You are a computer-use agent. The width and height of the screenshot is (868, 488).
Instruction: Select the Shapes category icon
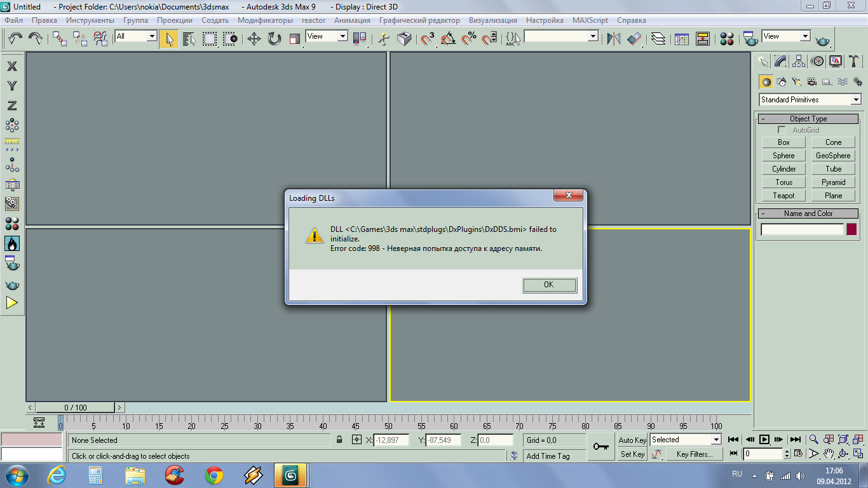pos(782,82)
